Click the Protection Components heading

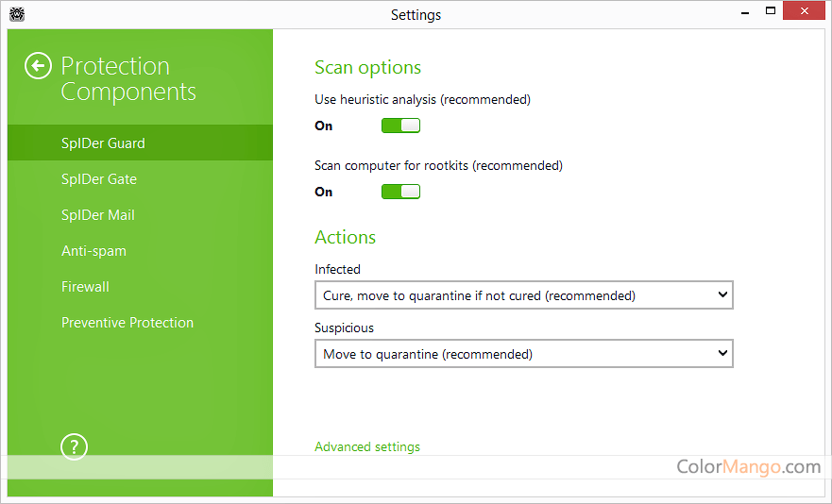point(128,79)
